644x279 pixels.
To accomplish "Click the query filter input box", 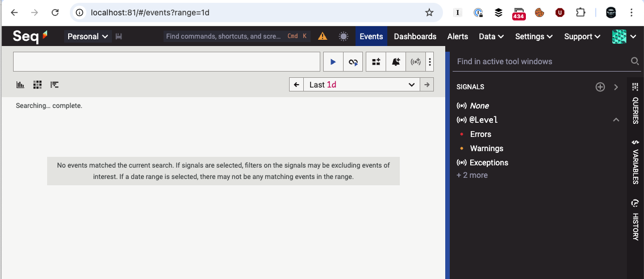I will (166, 62).
